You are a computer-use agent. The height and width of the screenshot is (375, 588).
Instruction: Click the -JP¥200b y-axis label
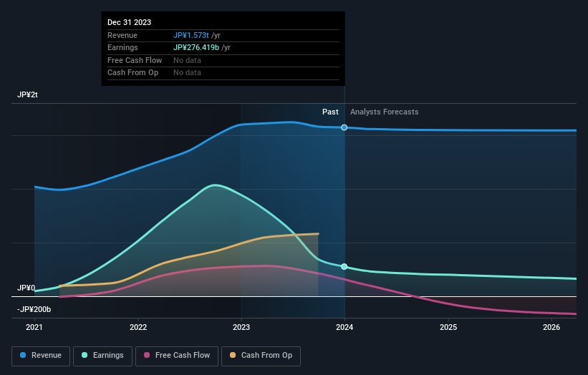(x=34, y=309)
